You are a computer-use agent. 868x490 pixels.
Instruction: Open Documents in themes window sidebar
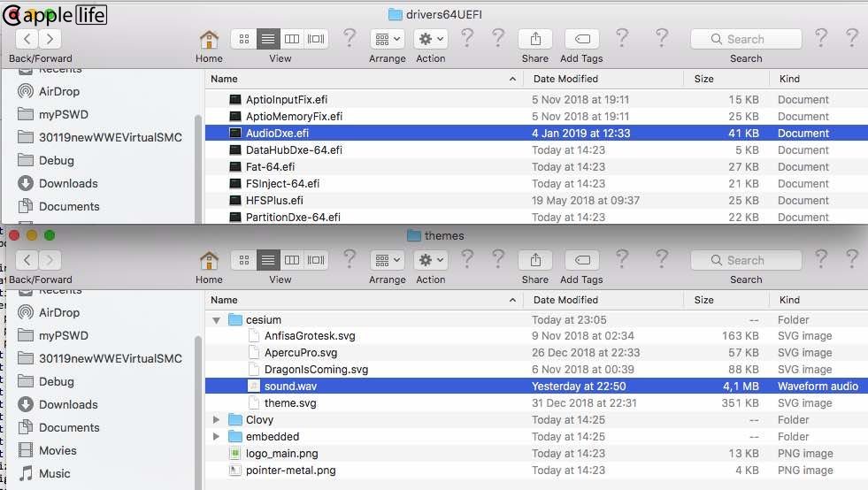(58, 428)
